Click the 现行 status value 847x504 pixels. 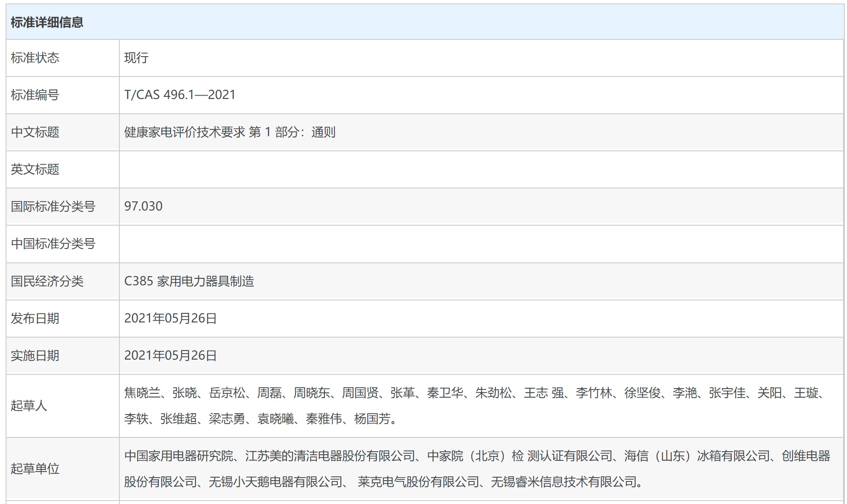136,58
